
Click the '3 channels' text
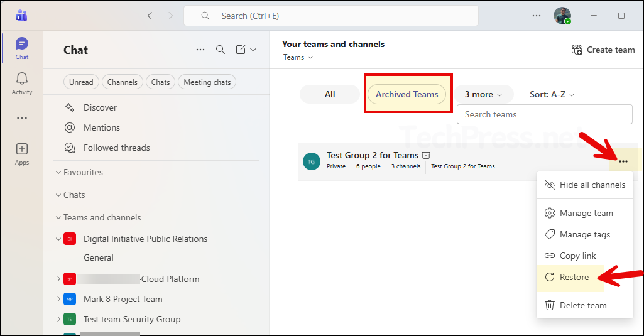click(x=406, y=166)
